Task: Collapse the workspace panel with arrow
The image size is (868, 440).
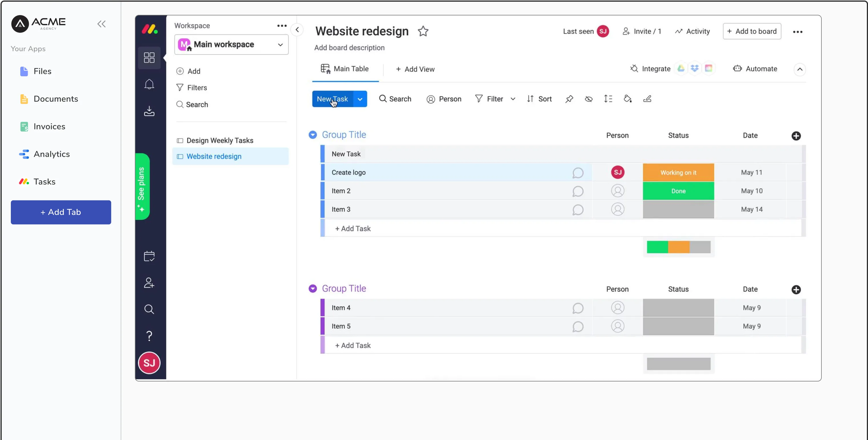Action: 297,30
